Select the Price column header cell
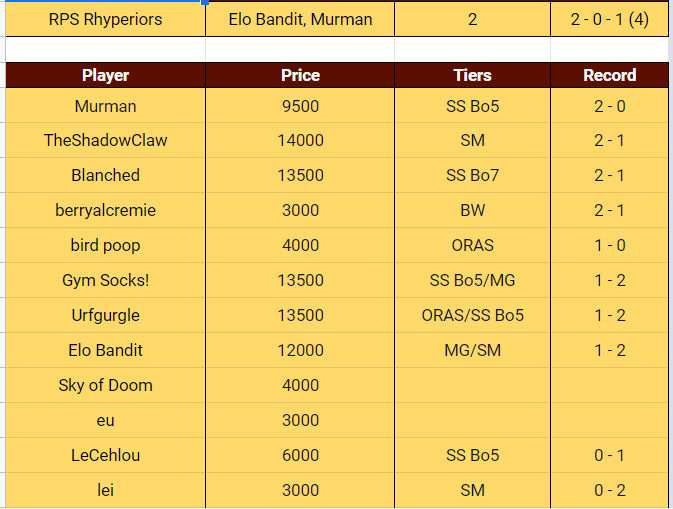 pos(300,75)
